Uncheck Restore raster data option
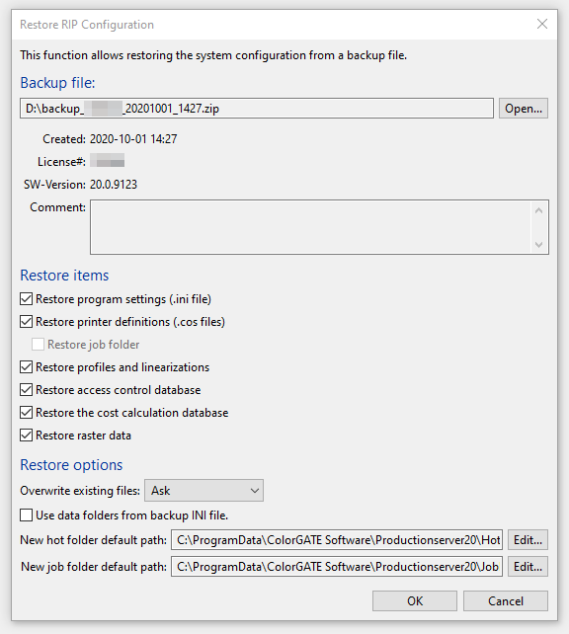 coord(26,435)
